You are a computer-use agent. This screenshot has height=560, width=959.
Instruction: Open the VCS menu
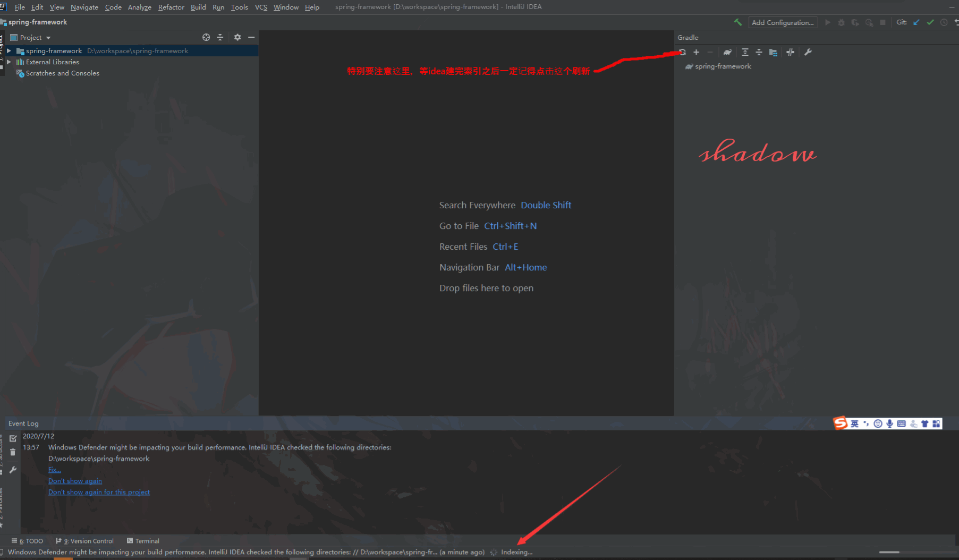[x=261, y=7]
